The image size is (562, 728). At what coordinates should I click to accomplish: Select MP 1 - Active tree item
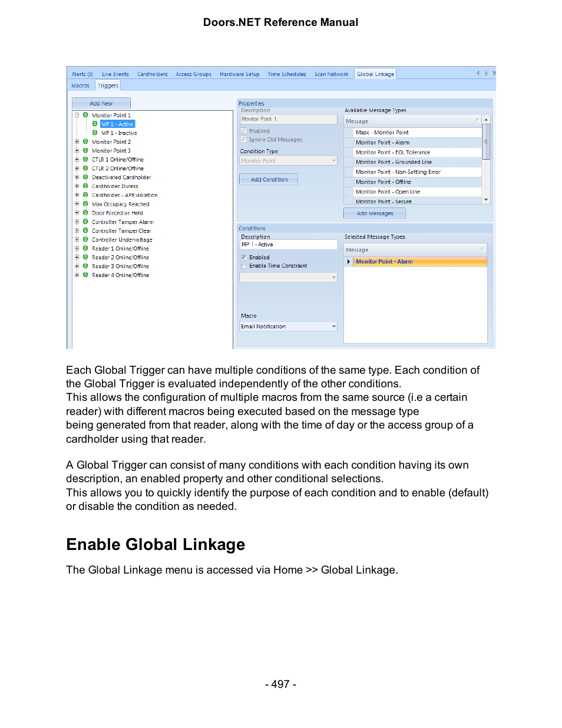117,124
